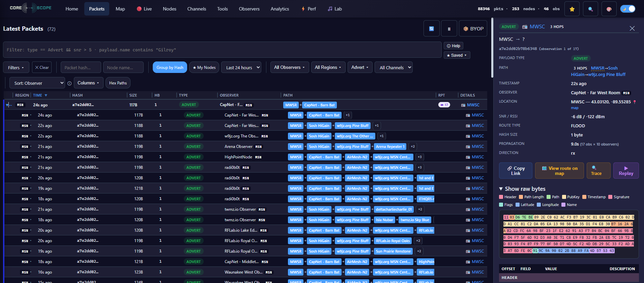Open the Channels tab
Viewport: 644px width, 283px height.
(x=197, y=9)
